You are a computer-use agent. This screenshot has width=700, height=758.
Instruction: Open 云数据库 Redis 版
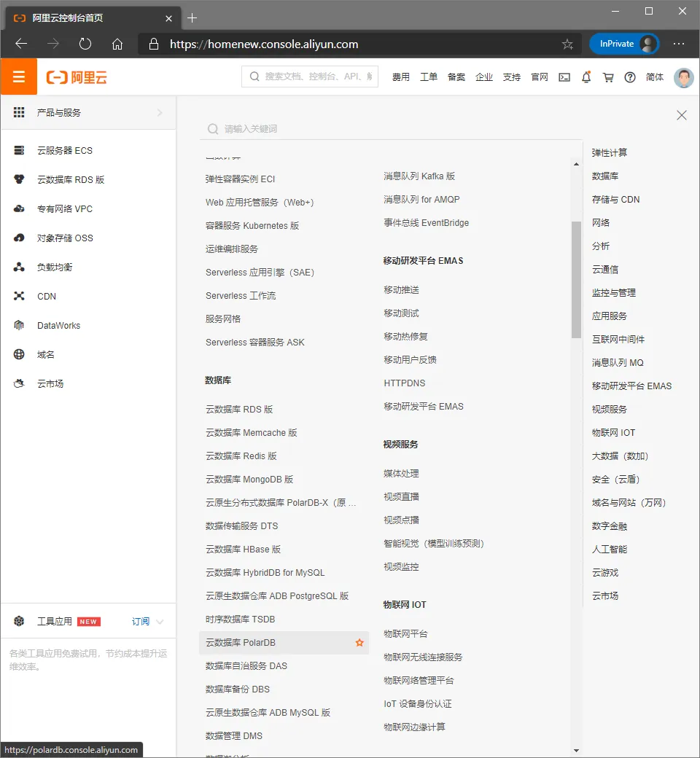(241, 456)
